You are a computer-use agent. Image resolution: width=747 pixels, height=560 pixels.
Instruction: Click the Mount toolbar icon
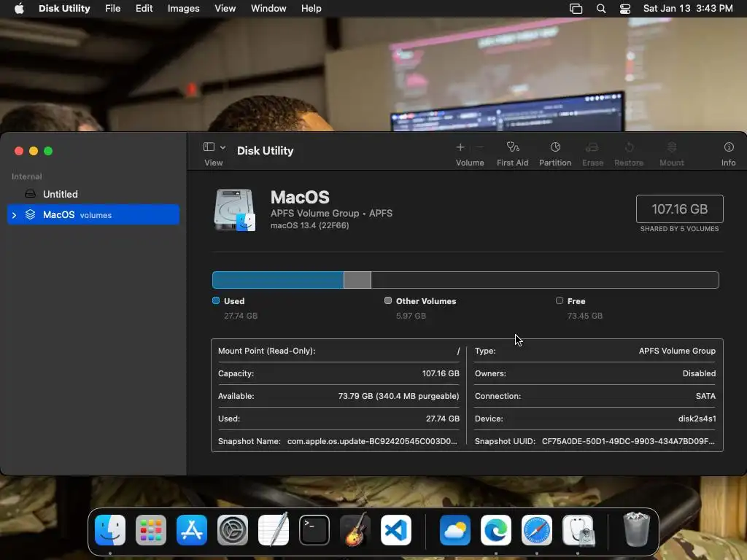[x=672, y=147]
